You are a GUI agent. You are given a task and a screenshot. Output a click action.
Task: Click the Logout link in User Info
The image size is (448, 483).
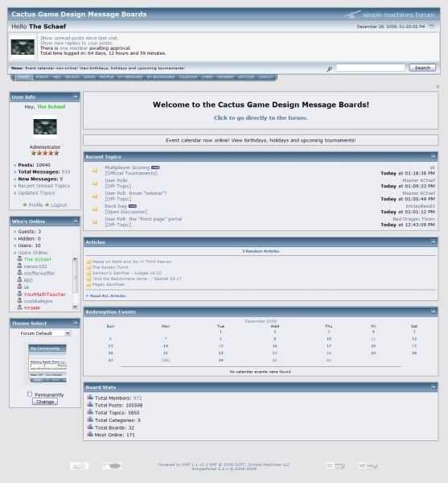(x=59, y=204)
